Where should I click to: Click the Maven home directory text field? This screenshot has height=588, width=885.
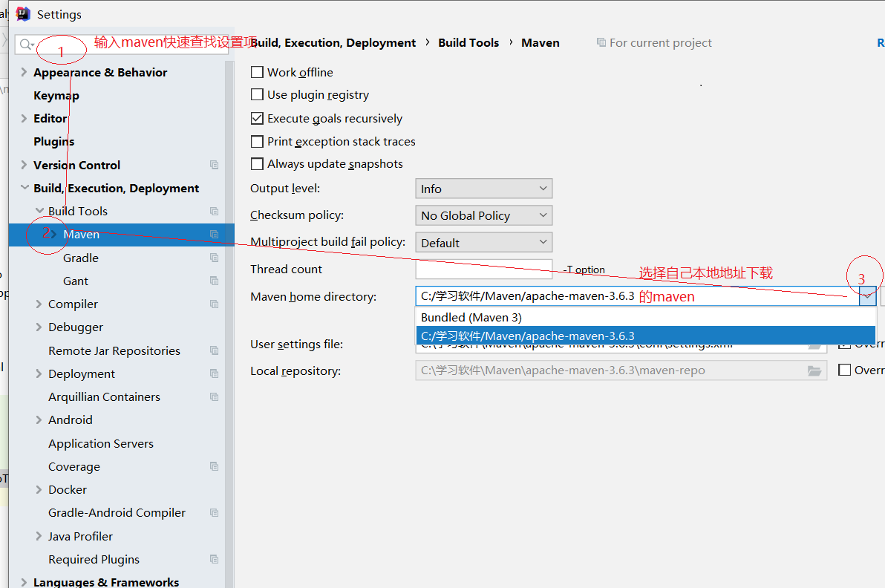click(637, 295)
